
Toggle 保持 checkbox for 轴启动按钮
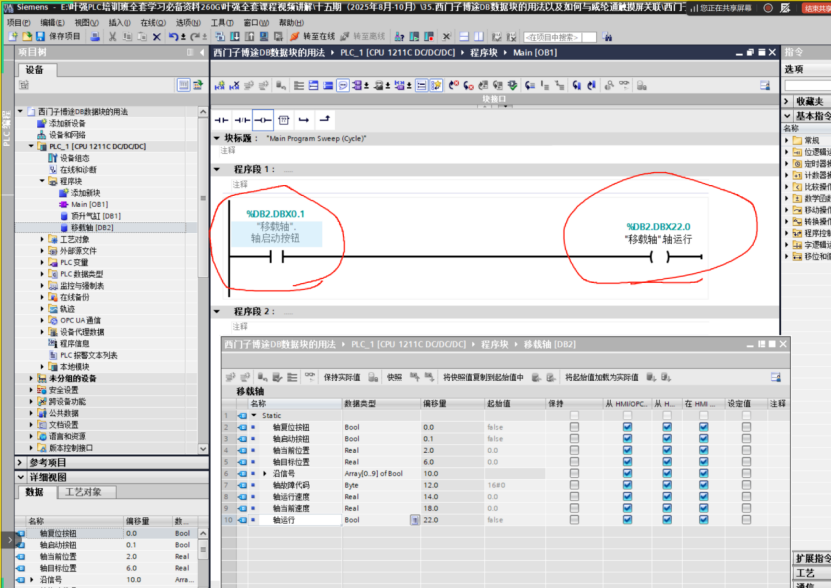[574, 438]
